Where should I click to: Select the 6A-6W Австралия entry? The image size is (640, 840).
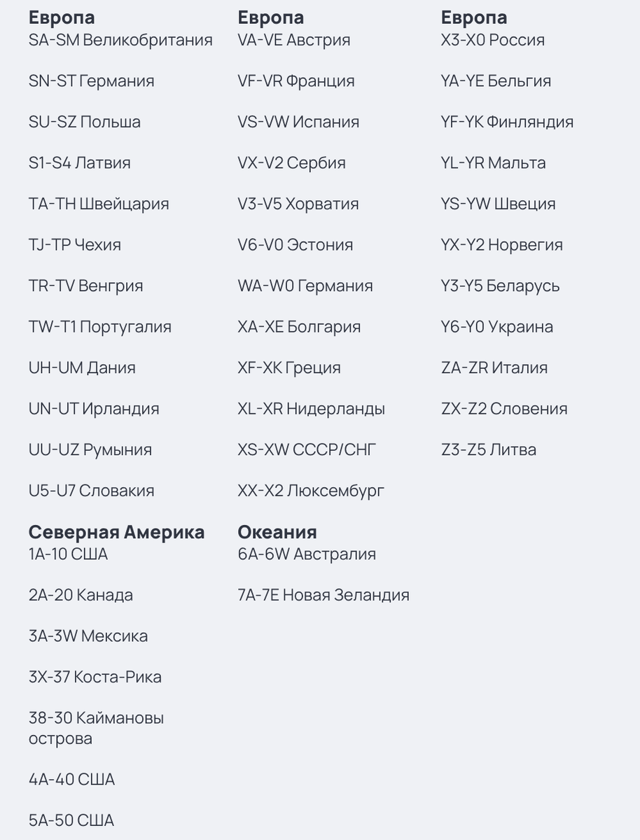tap(307, 554)
